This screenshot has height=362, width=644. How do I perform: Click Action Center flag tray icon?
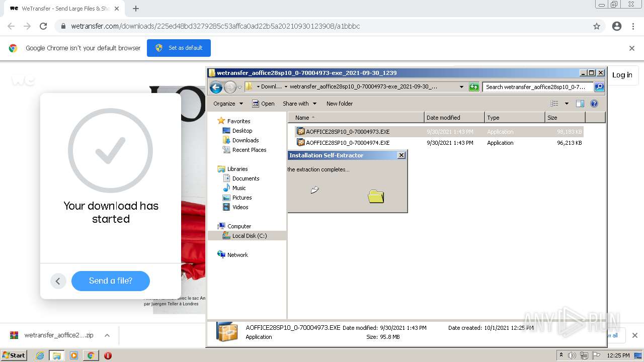[x=596, y=355]
